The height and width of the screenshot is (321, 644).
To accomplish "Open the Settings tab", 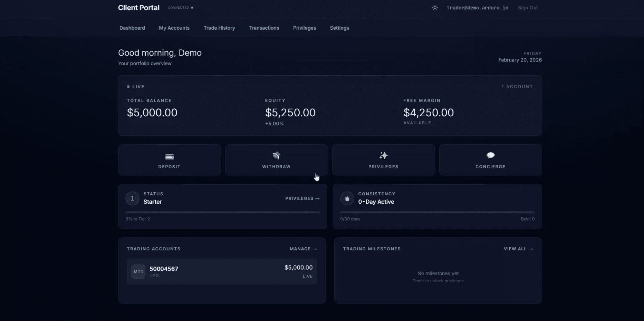I will [339, 28].
